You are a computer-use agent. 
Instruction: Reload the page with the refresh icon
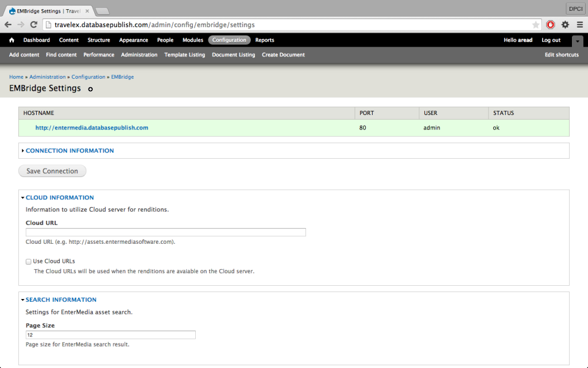[x=34, y=25]
